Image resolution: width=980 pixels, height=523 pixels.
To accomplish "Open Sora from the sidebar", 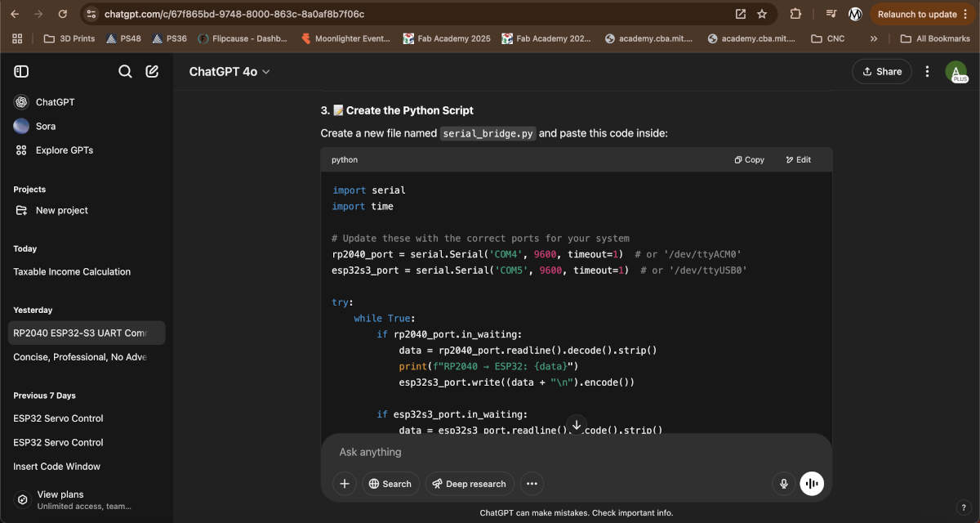I will (86, 127).
